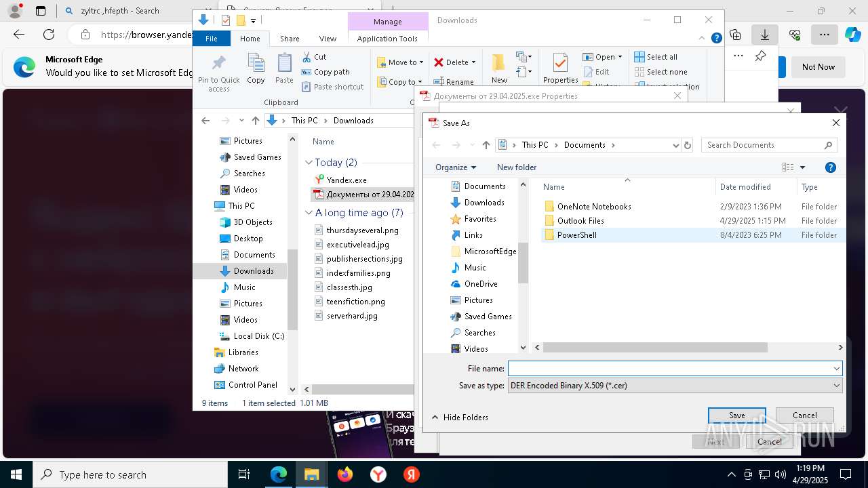Select OneDrive in Save As tree
Image resolution: width=868 pixels, height=488 pixels.
(x=481, y=283)
